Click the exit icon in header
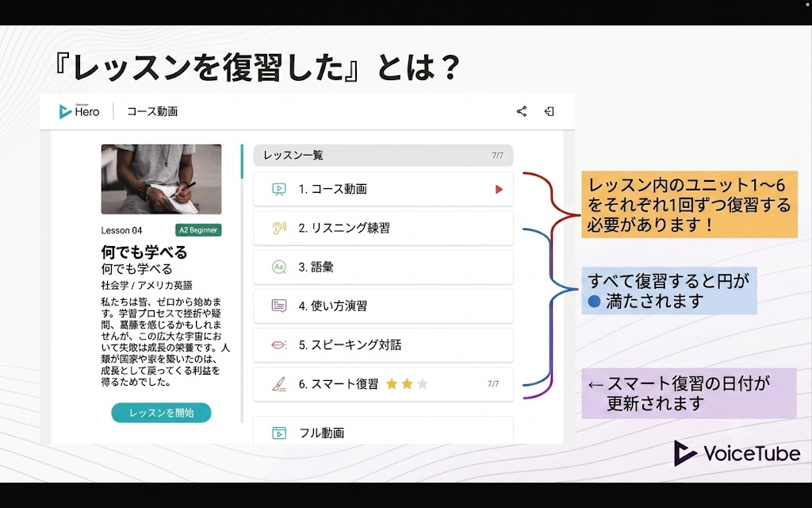 tap(550, 111)
